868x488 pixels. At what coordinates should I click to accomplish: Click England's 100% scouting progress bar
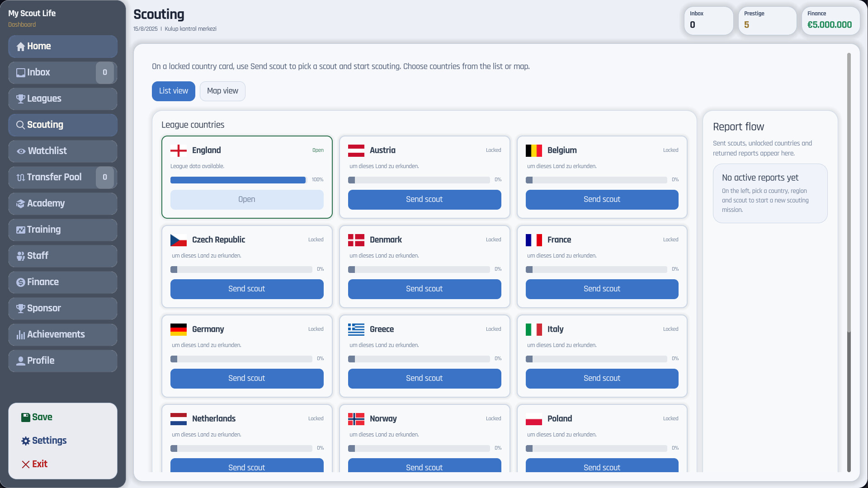pyautogui.click(x=238, y=180)
